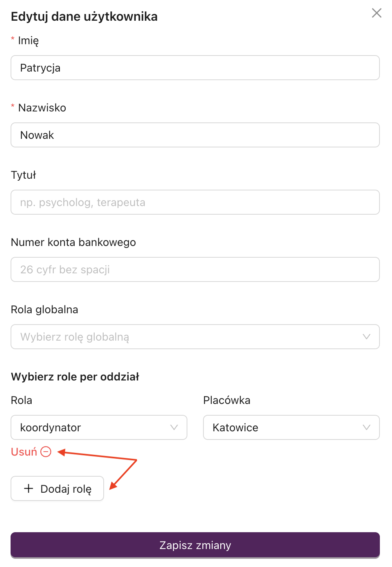The width and height of the screenshot is (392, 567).
Task: Click the Zapisz zmiany button
Action: (195, 545)
